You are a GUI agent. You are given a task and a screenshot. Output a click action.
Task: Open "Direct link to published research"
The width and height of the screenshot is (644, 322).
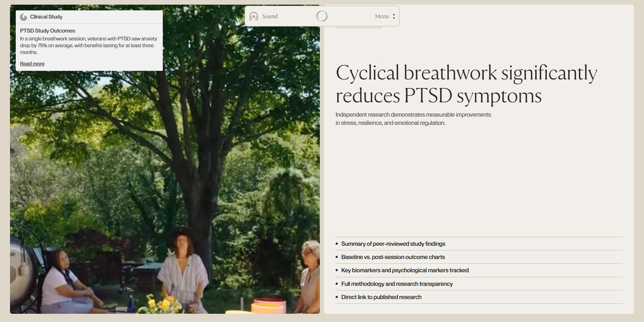381,297
